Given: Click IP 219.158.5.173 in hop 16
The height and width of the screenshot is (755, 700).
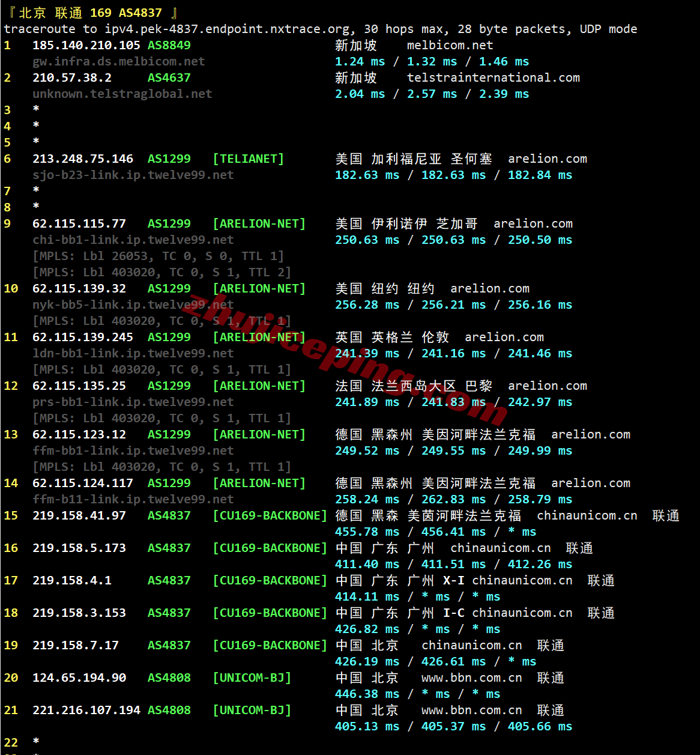Looking at the screenshot, I should (x=79, y=548).
